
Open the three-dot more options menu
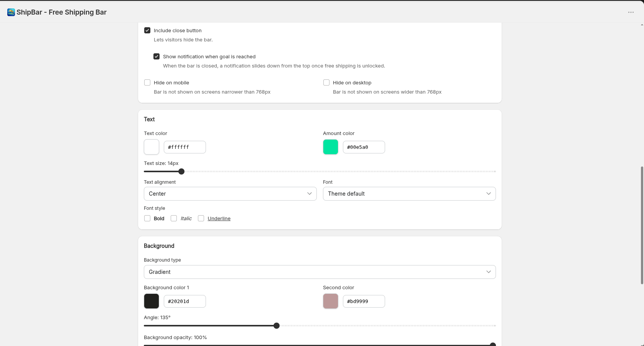[631, 12]
